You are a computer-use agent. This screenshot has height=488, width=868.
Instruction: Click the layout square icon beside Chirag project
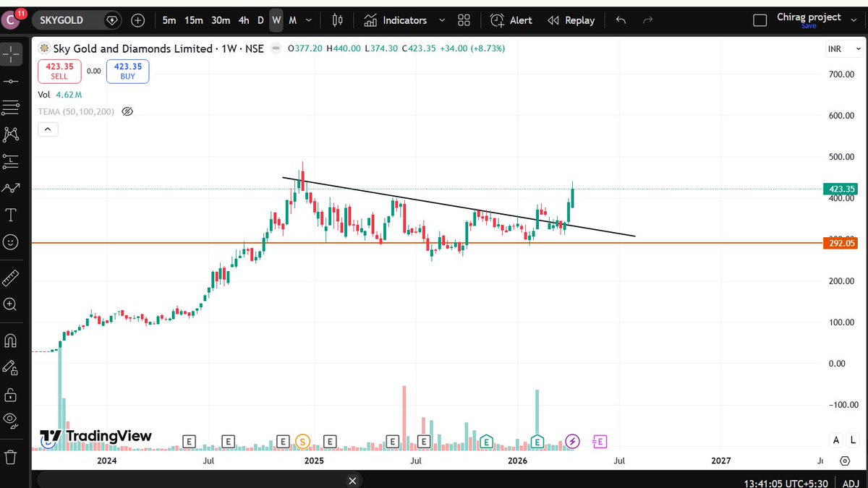pos(759,20)
